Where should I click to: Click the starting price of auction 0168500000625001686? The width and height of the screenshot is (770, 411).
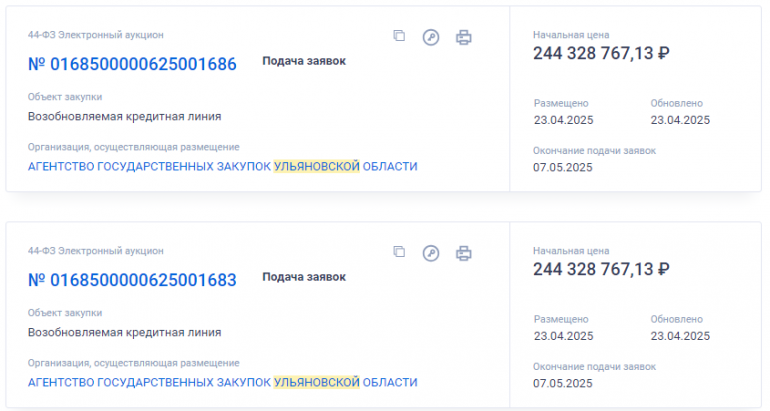601,53
